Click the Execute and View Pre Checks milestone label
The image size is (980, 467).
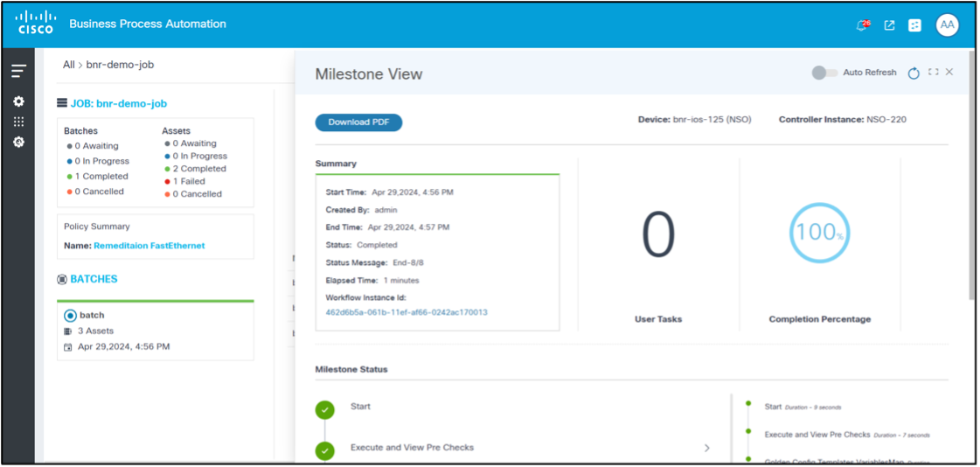412,448
